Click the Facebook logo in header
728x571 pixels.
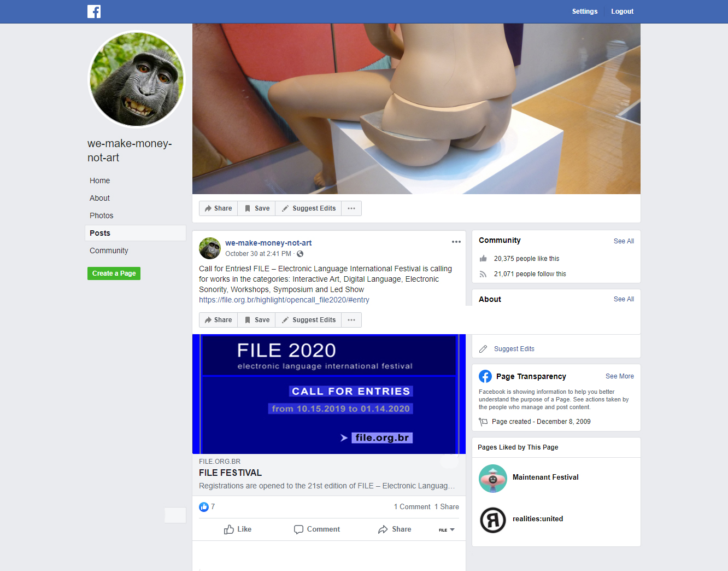(94, 11)
